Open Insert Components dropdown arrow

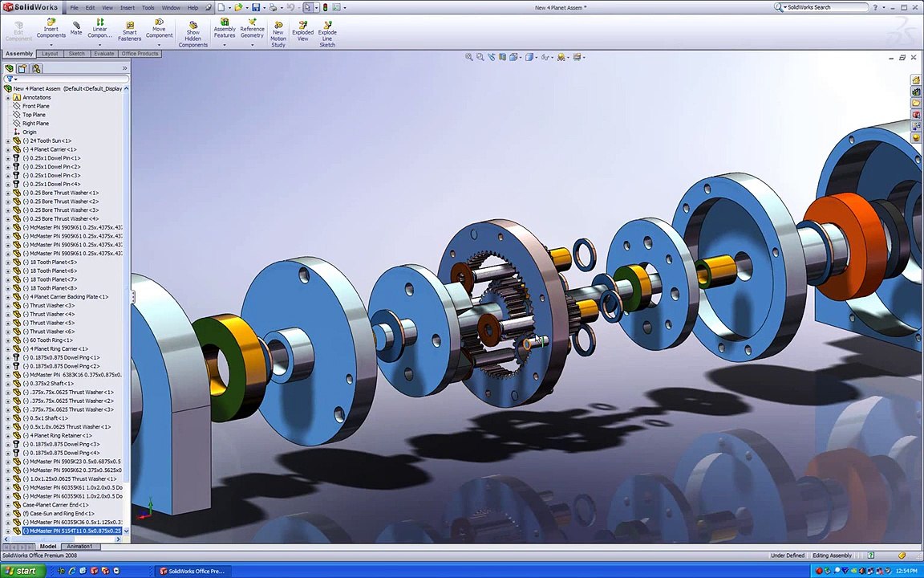pyautogui.click(x=51, y=45)
